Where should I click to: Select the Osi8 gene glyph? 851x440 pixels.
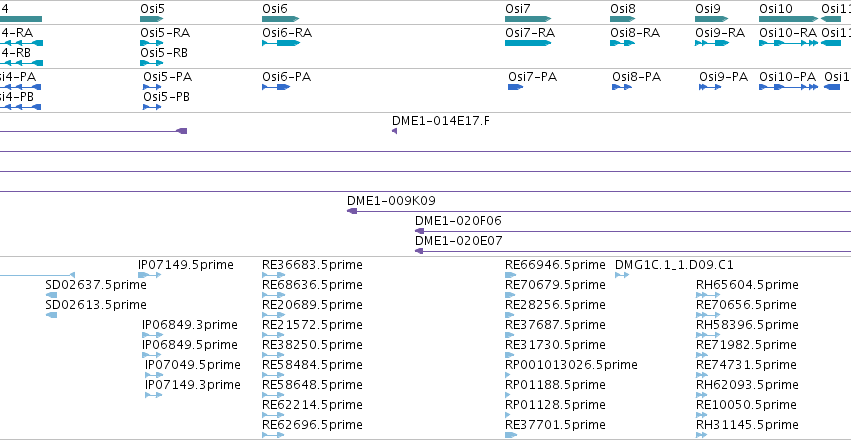point(623,19)
